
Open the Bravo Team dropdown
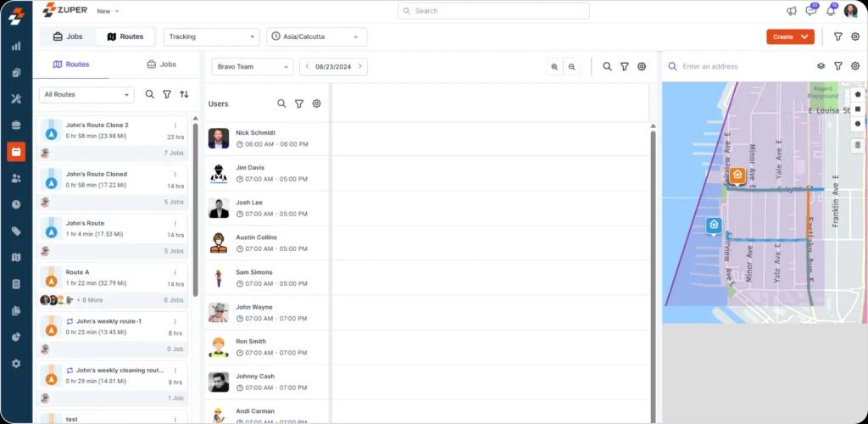252,66
